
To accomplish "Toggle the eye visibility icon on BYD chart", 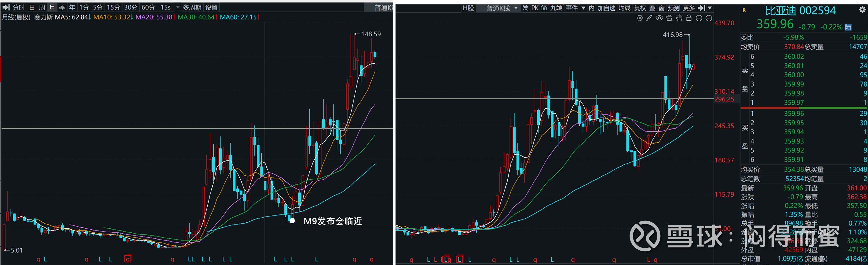I will (659, 18).
